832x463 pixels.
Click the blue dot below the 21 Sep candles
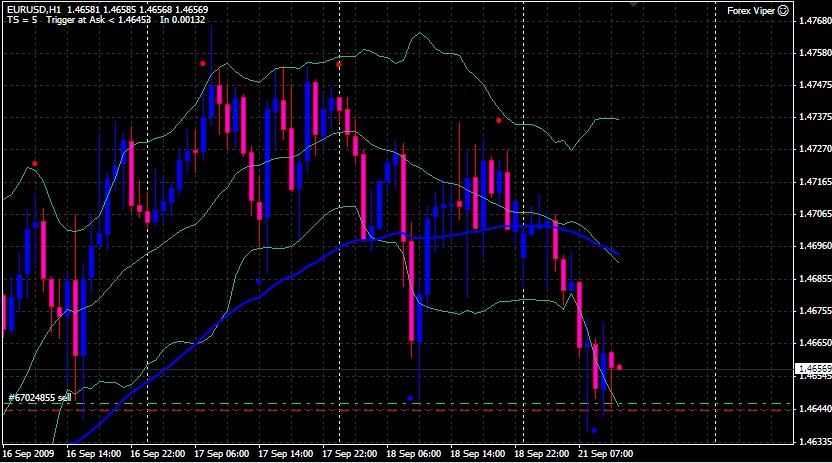click(594, 431)
